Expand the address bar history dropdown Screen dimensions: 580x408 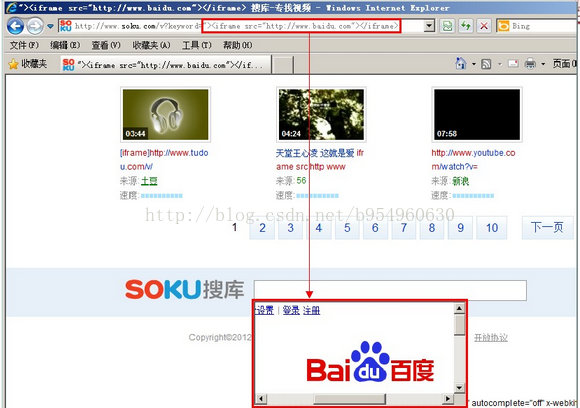tap(429, 26)
